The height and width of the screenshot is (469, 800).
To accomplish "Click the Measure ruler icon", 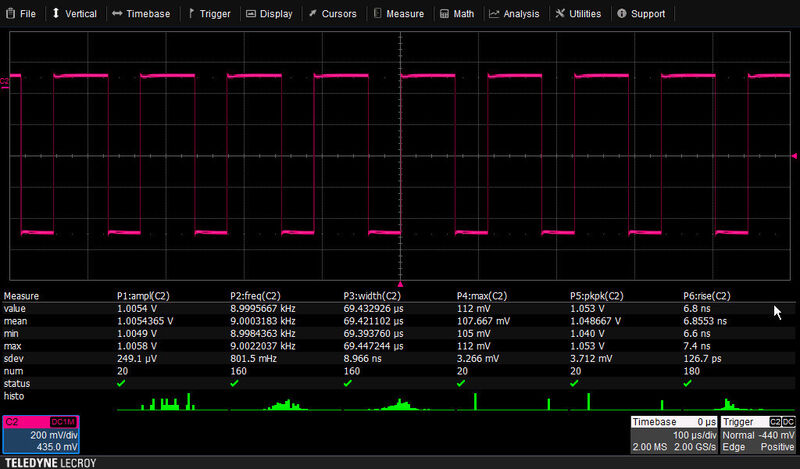I will 378,13.
